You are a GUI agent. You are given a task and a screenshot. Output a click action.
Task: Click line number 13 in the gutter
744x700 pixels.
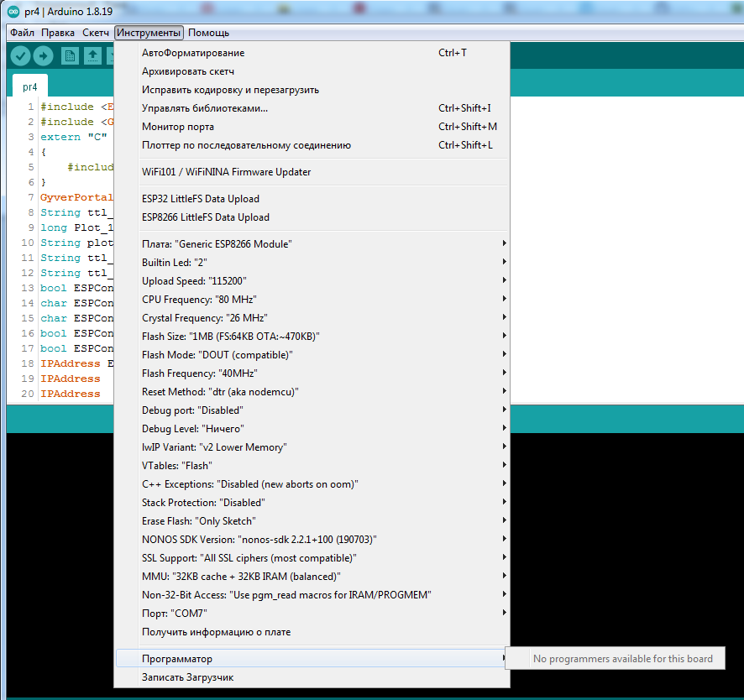28,289
